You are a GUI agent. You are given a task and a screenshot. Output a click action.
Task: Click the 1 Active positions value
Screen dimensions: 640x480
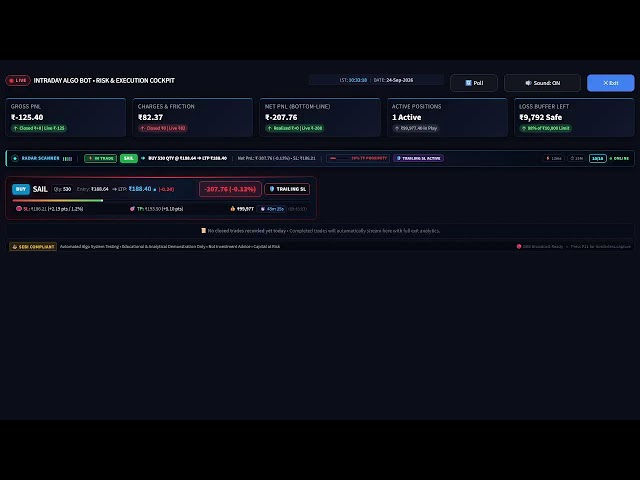click(407, 117)
